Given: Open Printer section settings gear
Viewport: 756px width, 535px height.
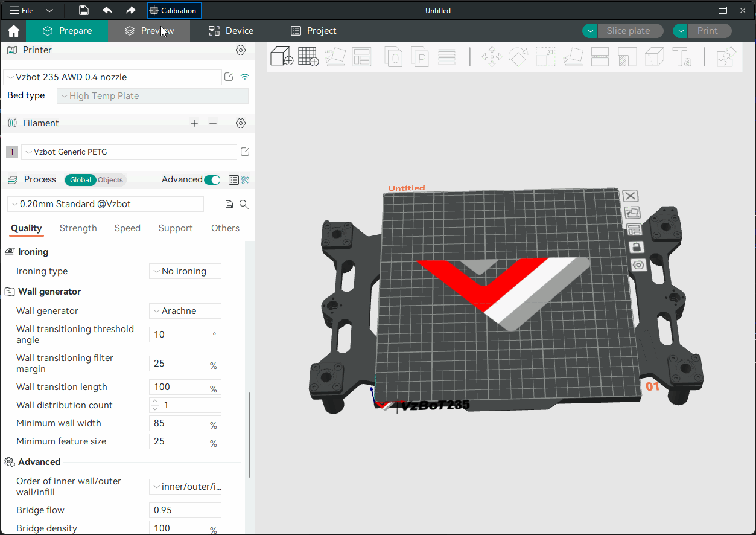Looking at the screenshot, I should [241, 50].
